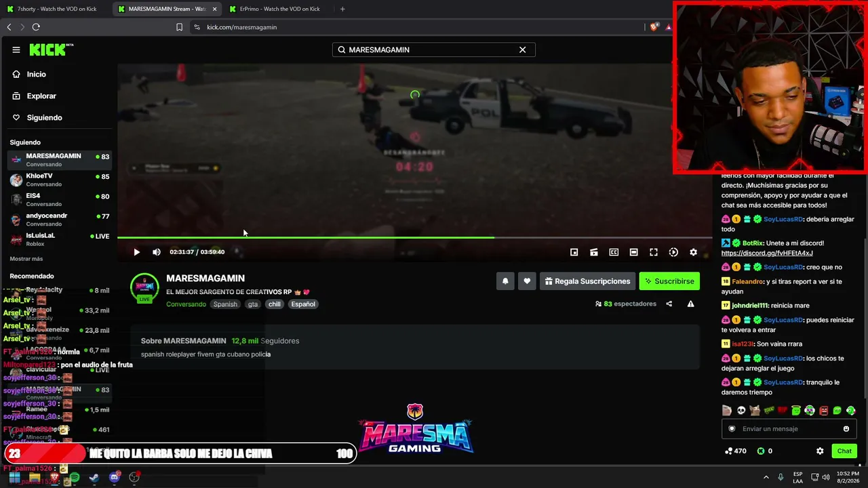Open taskbar volume control
868x488 pixels.
(x=827, y=477)
